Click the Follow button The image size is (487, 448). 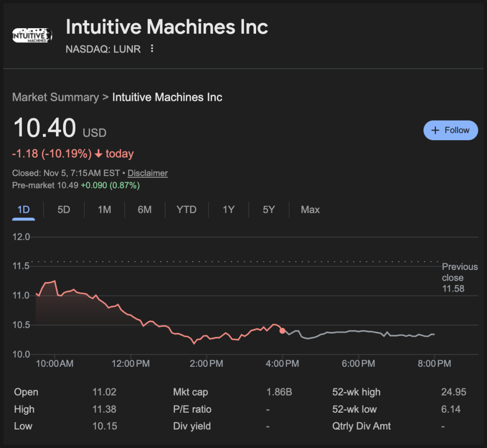450,130
